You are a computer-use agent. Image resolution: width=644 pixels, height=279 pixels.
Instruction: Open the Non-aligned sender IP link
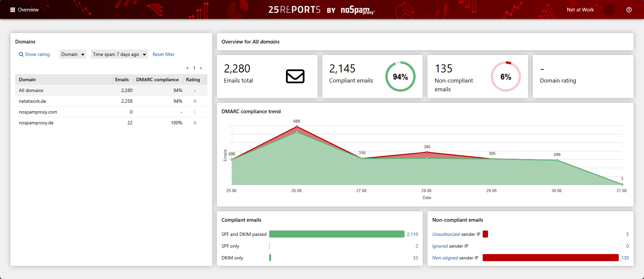pos(445,258)
